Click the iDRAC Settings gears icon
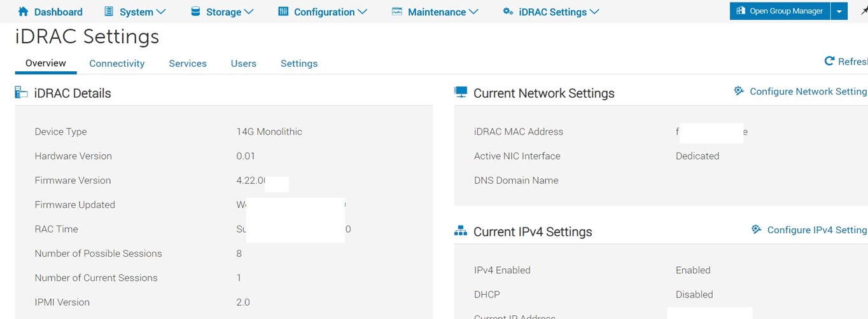Viewport: 868px width, 319px height. [x=508, y=11]
